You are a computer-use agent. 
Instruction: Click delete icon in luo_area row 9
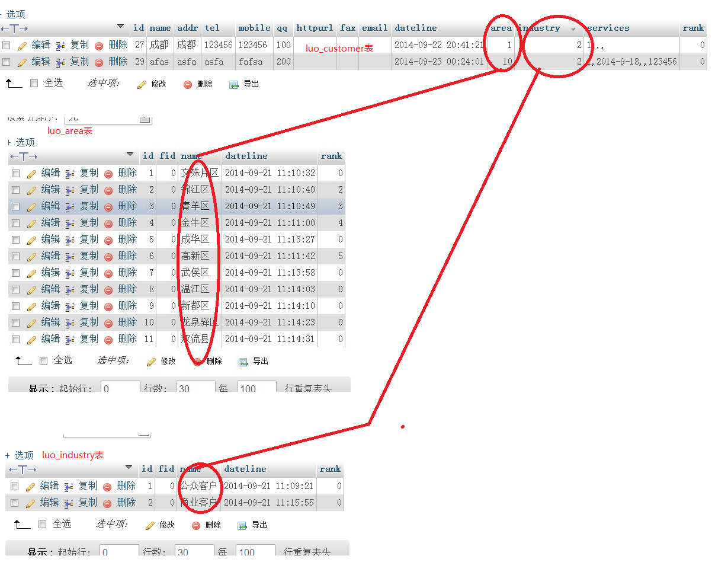108,306
